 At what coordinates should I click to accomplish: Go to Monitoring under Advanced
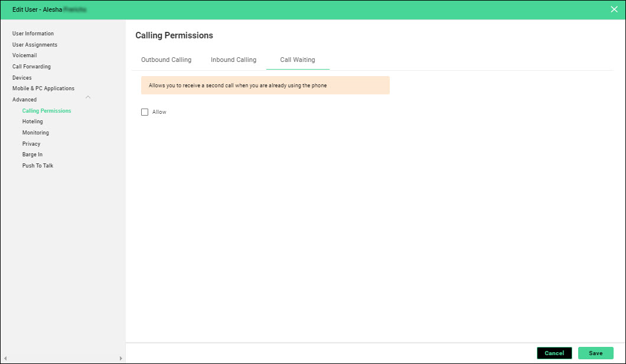[35, 133]
